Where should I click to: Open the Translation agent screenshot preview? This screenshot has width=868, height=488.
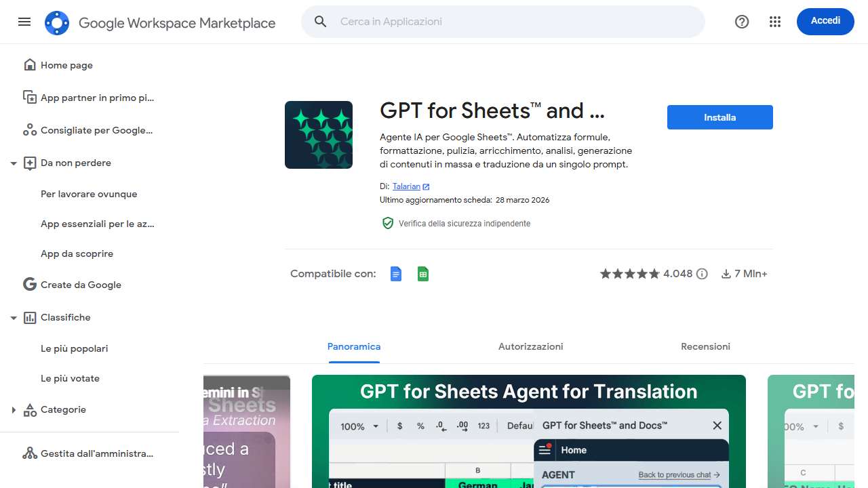528,430
